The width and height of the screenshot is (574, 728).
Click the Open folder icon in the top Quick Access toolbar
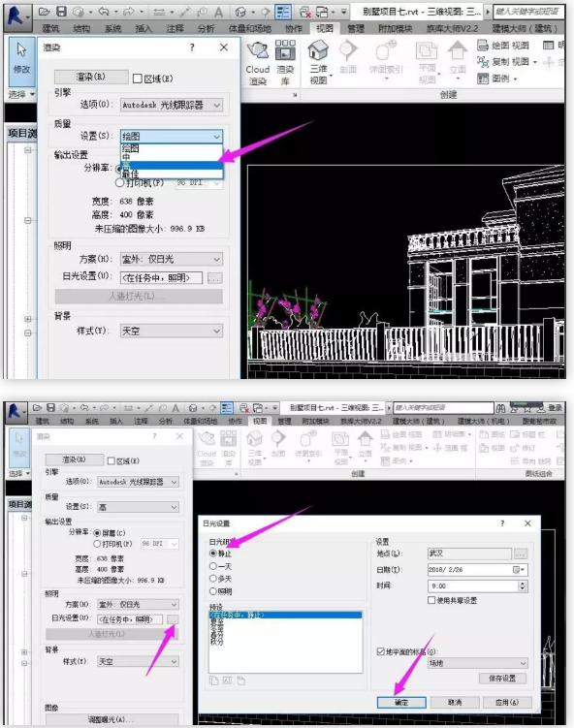(x=45, y=11)
